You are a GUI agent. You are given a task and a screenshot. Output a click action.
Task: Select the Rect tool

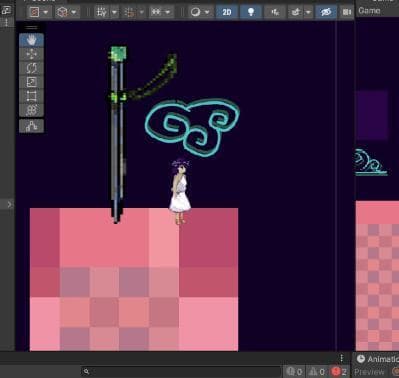(31, 96)
